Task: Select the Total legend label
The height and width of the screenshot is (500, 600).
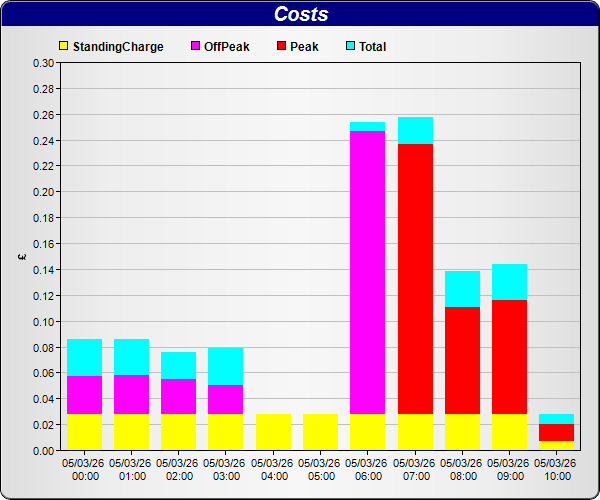Action: 372,47
